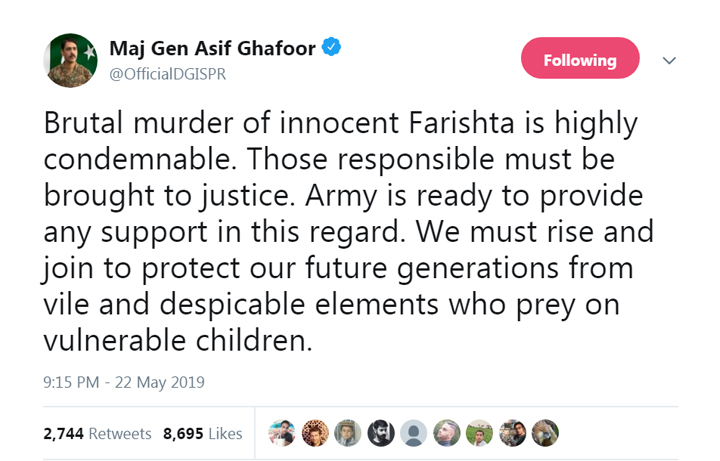720x461 pixels.
Task: Open liker avatar of man wearing glasses
Action: click(511, 432)
